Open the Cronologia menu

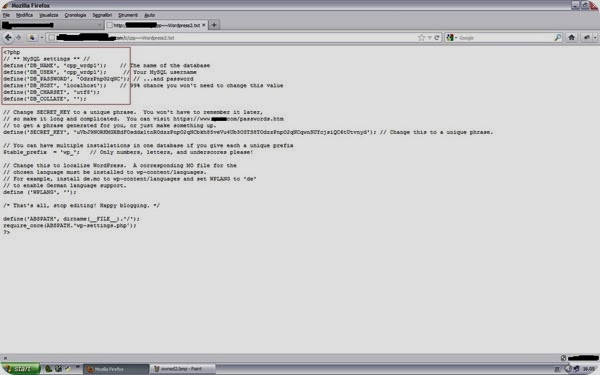coord(75,15)
